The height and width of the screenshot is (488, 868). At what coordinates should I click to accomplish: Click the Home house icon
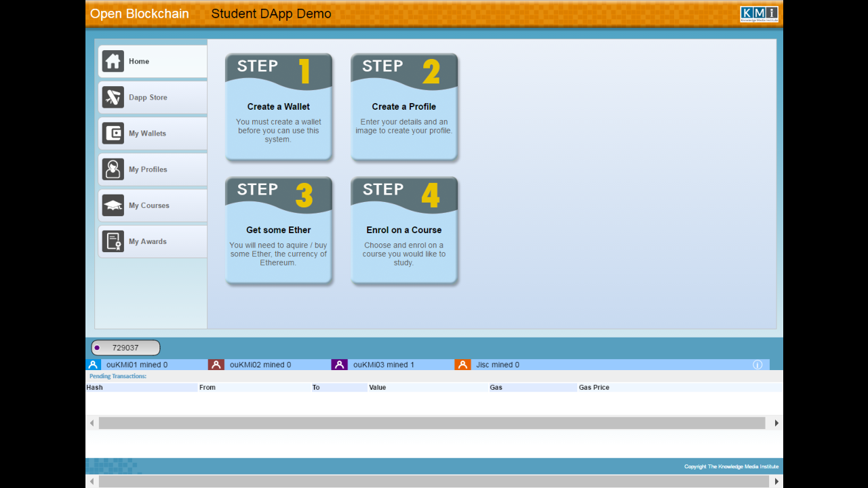(x=113, y=61)
